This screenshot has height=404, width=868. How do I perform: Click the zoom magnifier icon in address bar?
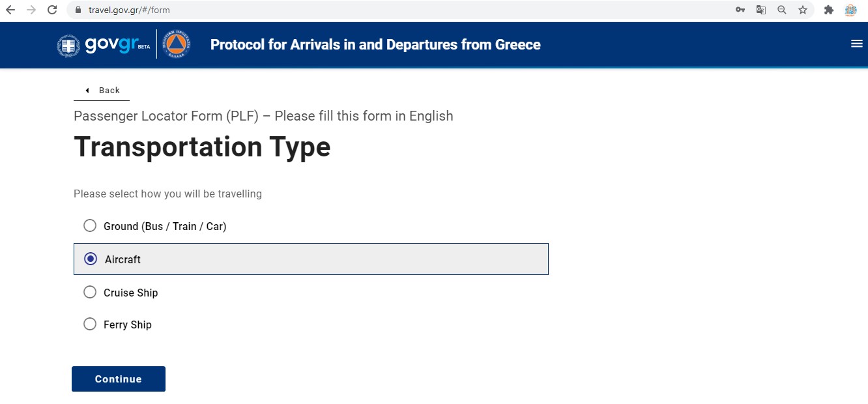pyautogui.click(x=782, y=10)
